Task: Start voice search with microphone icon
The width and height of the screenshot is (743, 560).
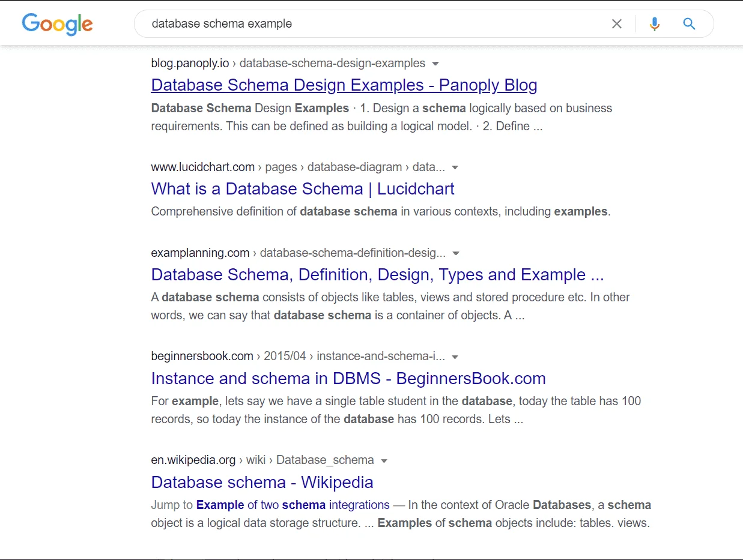Action: click(x=655, y=24)
